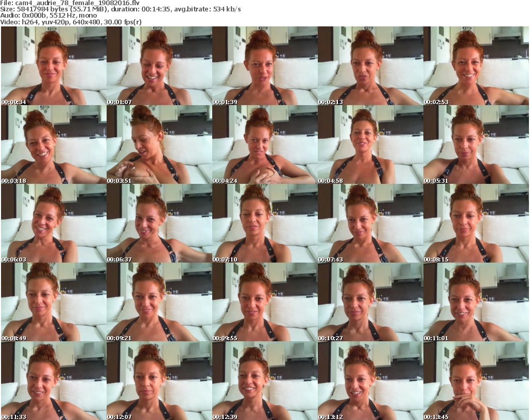Open the frame at 00:04:58
Viewport: 530px width, 420px height.
[x=371, y=144]
